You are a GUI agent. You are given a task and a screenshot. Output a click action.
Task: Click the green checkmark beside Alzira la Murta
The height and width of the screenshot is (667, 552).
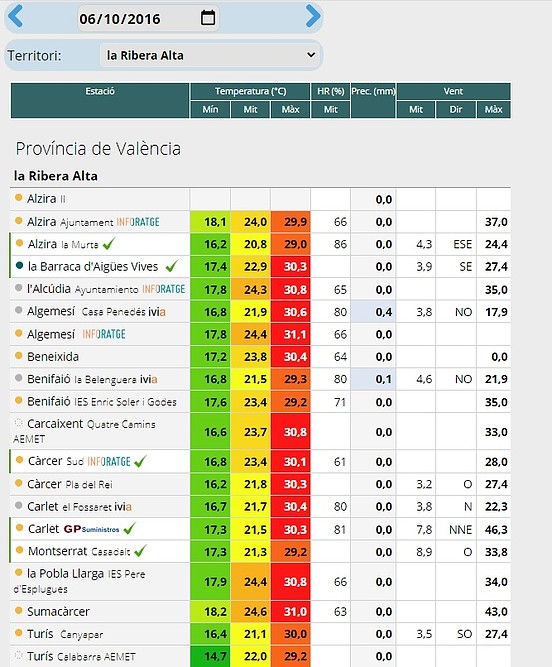(x=109, y=244)
